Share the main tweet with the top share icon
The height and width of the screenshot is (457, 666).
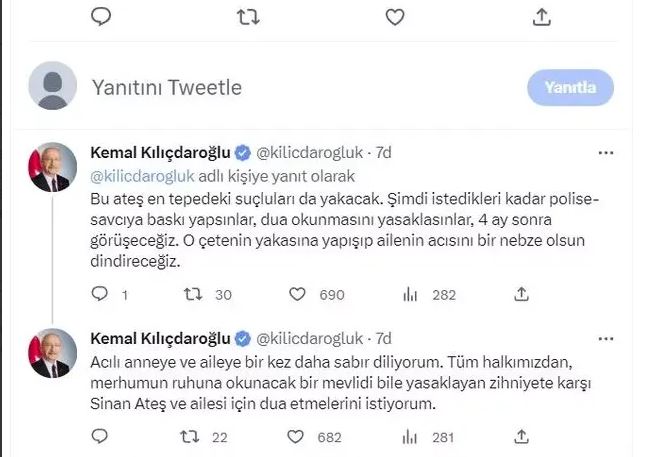click(x=542, y=17)
